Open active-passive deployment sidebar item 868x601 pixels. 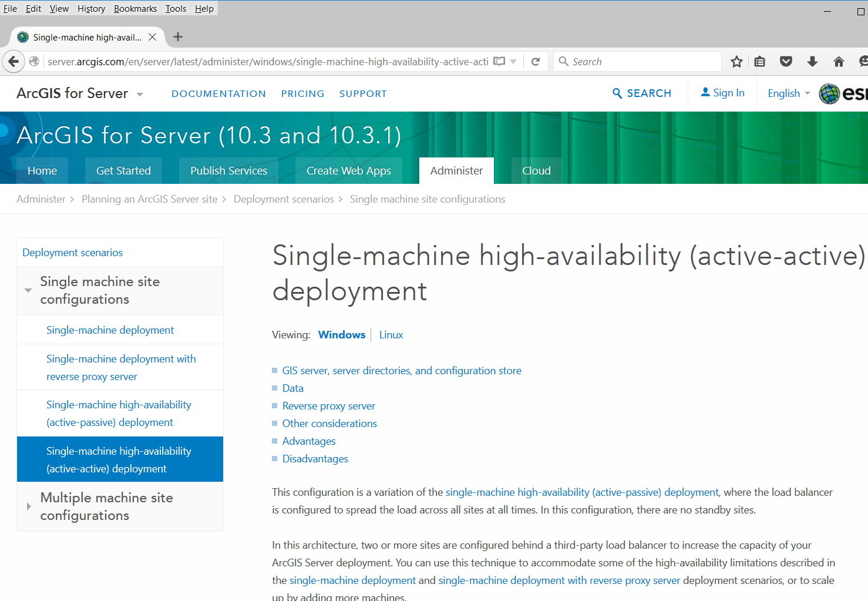coord(119,414)
